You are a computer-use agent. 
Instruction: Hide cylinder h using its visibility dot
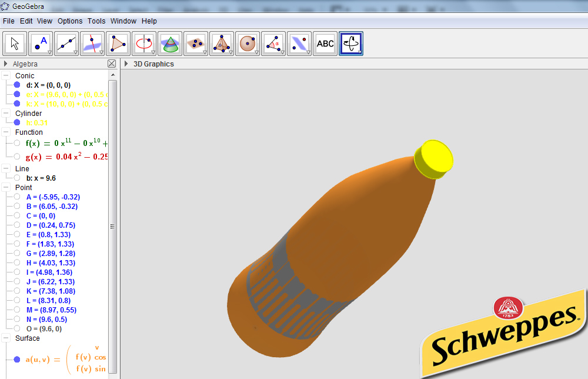coord(17,122)
